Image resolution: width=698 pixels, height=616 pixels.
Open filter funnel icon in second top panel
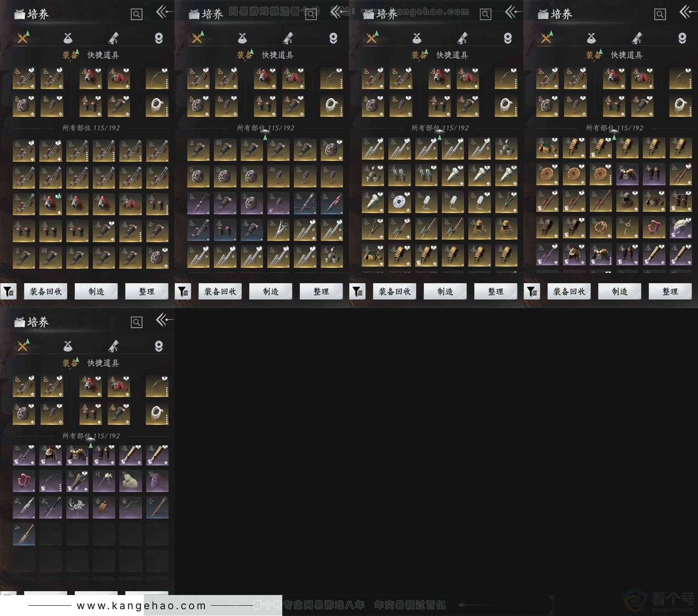[x=183, y=292]
